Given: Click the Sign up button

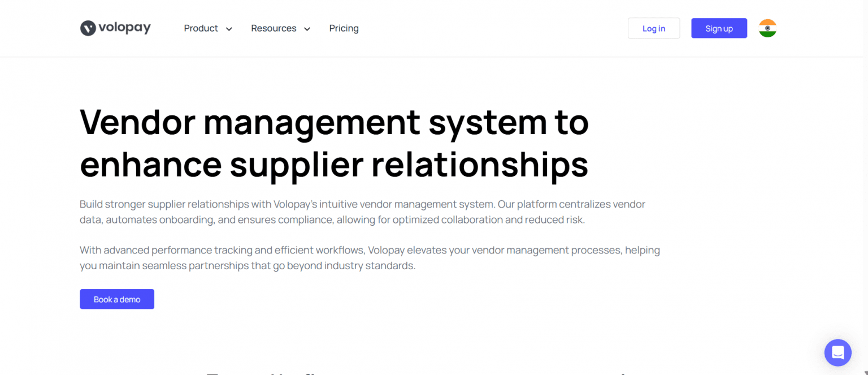Looking at the screenshot, I should click(719, 28).
